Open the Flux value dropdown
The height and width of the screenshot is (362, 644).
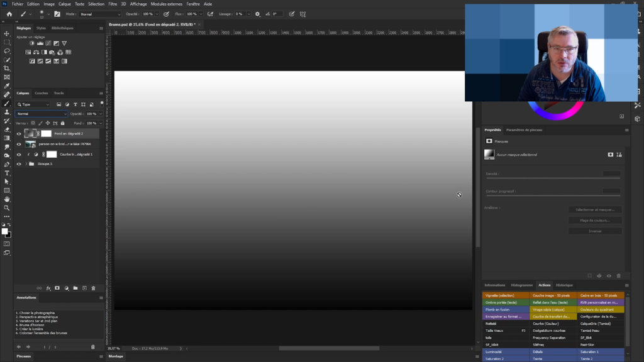[x=201, y=14]
